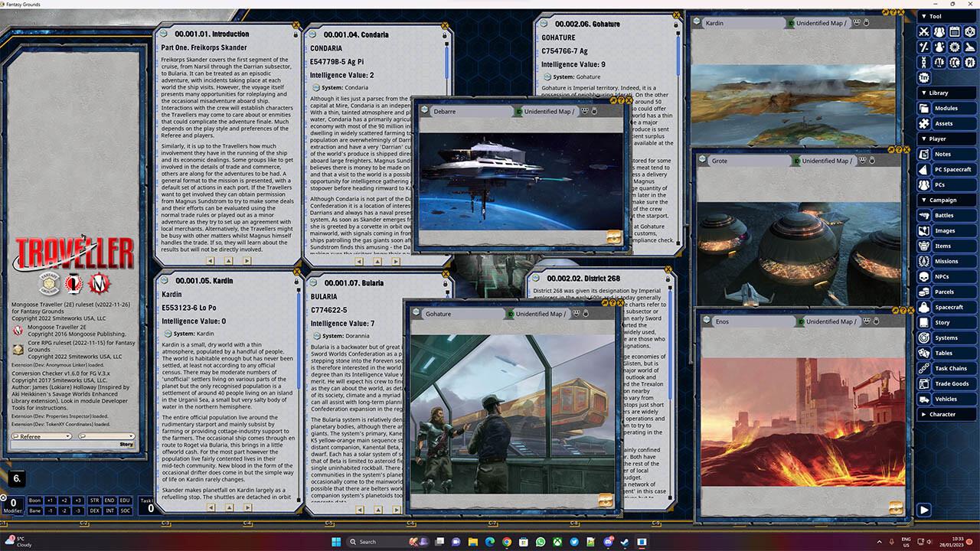The width and height of the screenshot is (980, 551).
Task: Open the Combat Tracker crossed-swords icon
Action: (923, 31)
